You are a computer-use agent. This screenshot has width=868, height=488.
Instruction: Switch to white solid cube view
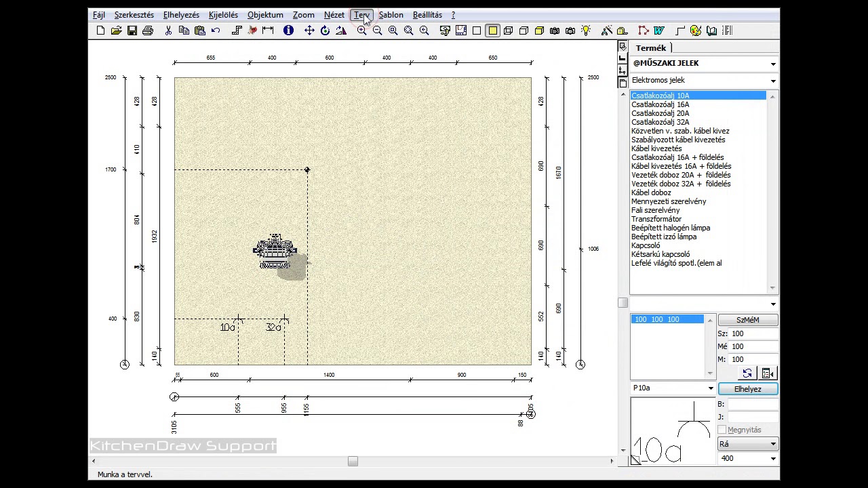click(x=524, y=30)
